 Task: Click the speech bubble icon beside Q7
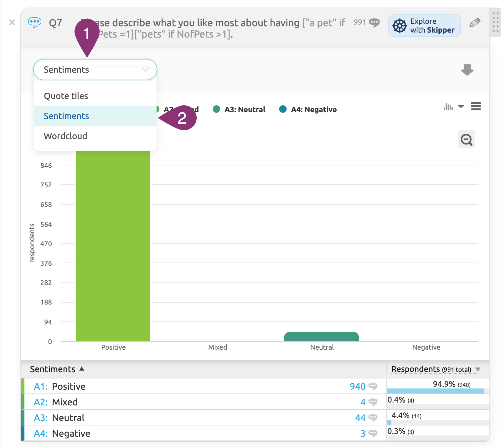click(x=34, y=22)
